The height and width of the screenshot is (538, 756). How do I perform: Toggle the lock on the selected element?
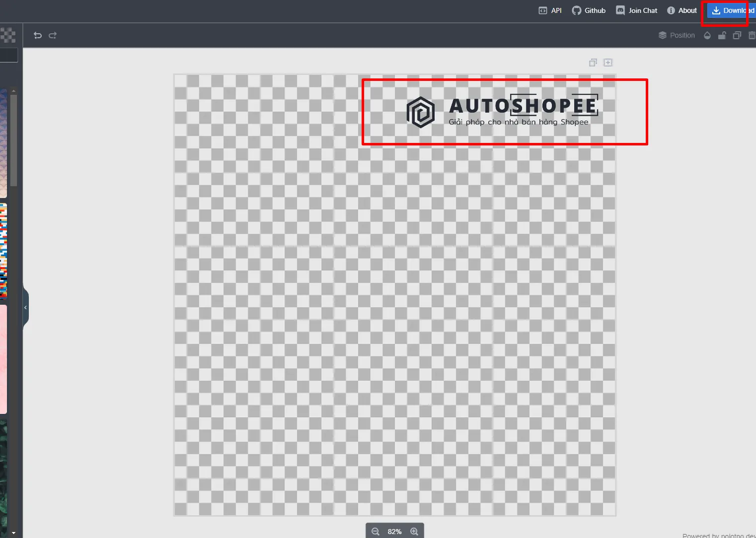tap(722, 35)
